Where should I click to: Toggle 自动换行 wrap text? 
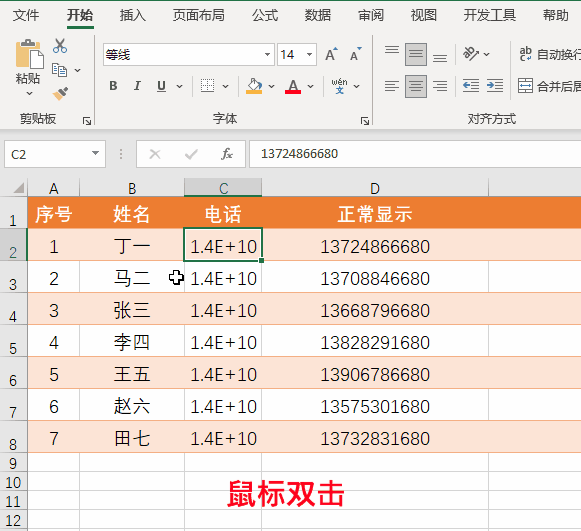549,54
